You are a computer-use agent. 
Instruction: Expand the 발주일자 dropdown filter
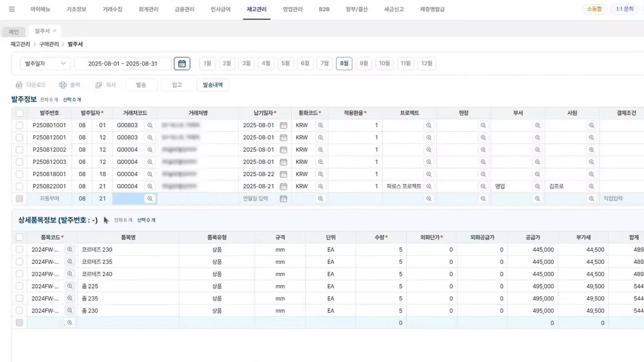coord(45,64)
